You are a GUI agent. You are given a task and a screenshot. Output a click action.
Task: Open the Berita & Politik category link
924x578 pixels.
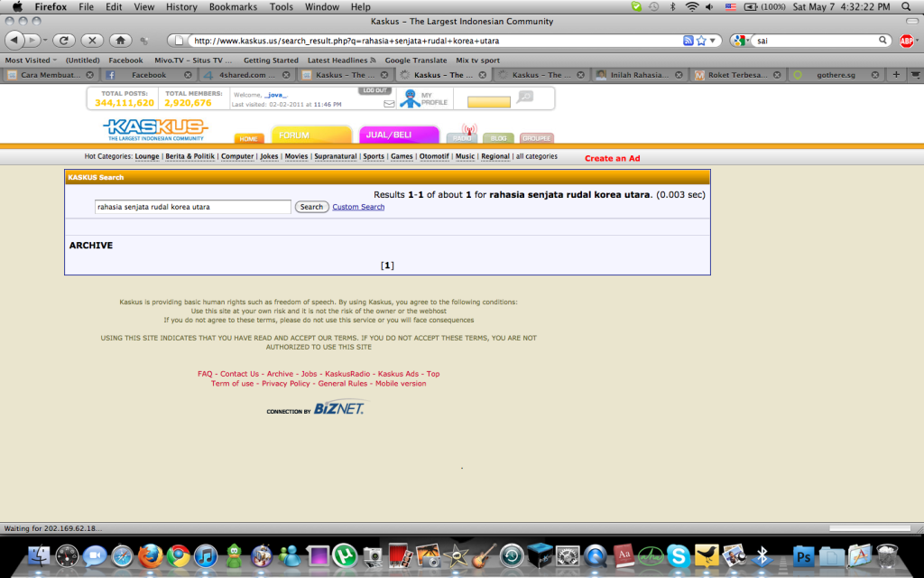pos(189,156)
